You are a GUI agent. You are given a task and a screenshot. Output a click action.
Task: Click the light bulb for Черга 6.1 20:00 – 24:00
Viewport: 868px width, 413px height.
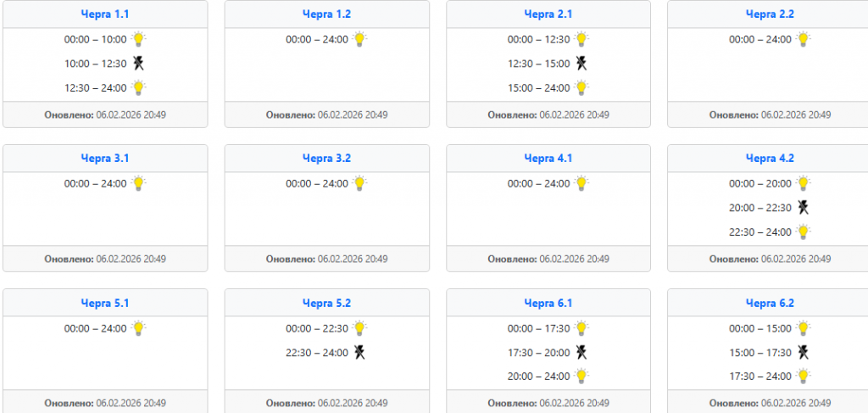(581, 376)
